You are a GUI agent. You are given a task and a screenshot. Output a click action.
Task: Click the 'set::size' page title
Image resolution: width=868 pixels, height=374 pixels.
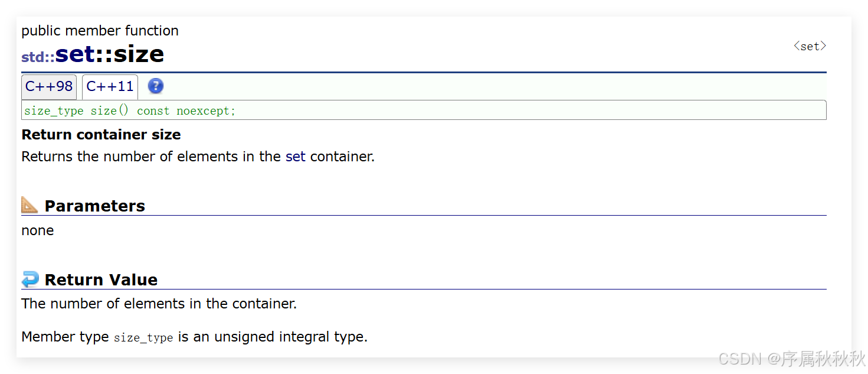tap(110, 54)
